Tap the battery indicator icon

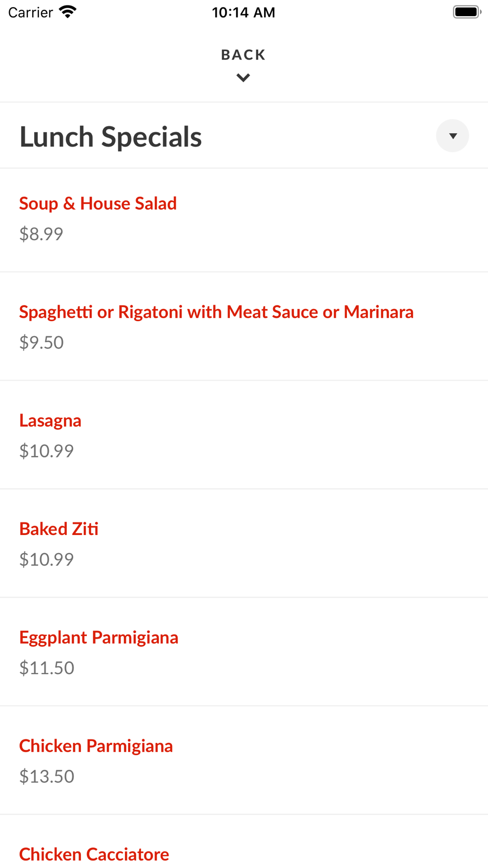coord(467,12)
